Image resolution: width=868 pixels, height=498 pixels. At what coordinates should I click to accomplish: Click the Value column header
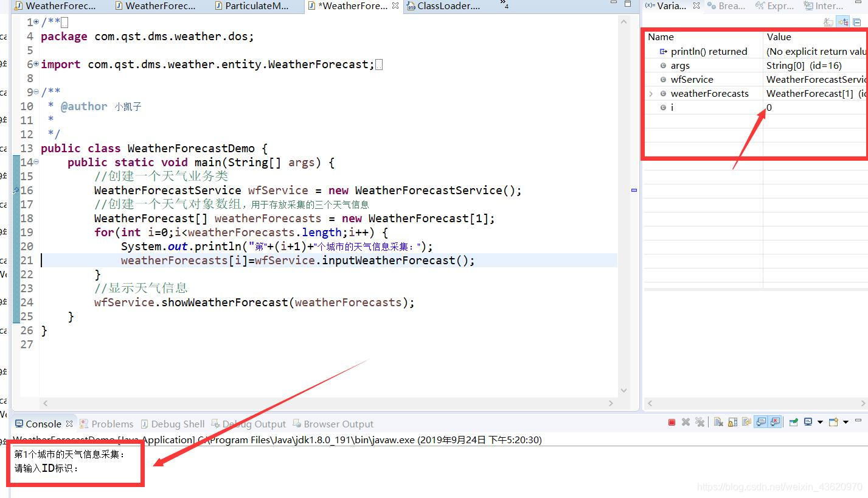click(x=815, y=37)
